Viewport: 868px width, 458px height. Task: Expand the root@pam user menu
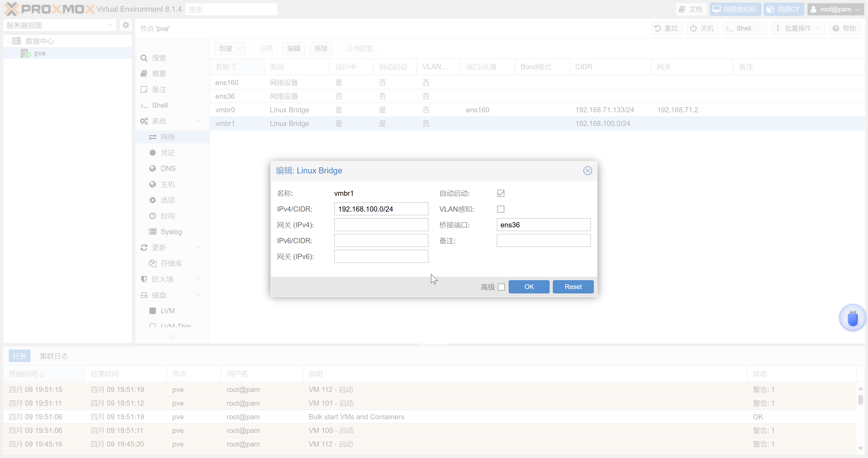pyautogui.click(x=835, y=10)
